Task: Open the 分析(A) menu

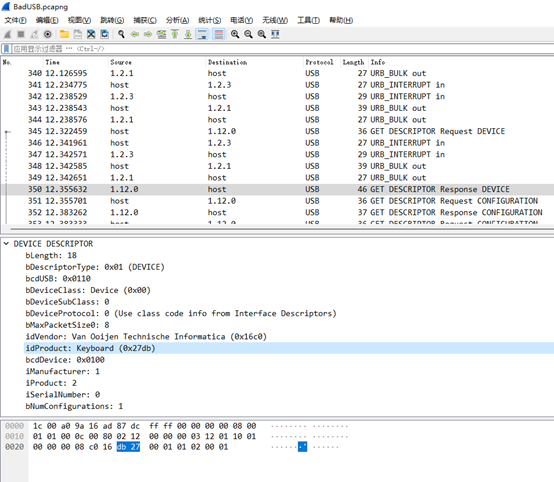Action: [x=177, y=20]
